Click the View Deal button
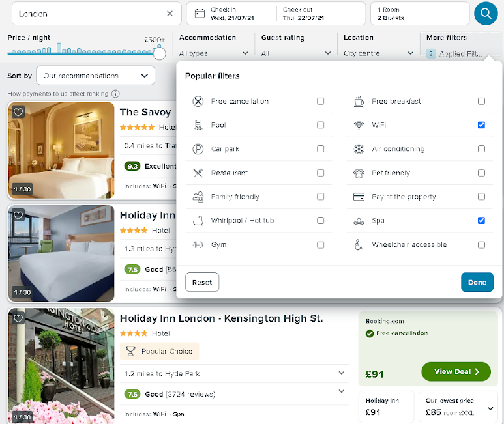Image resolution: width=504 pixels, height=424 pixels. click(456, 372)
